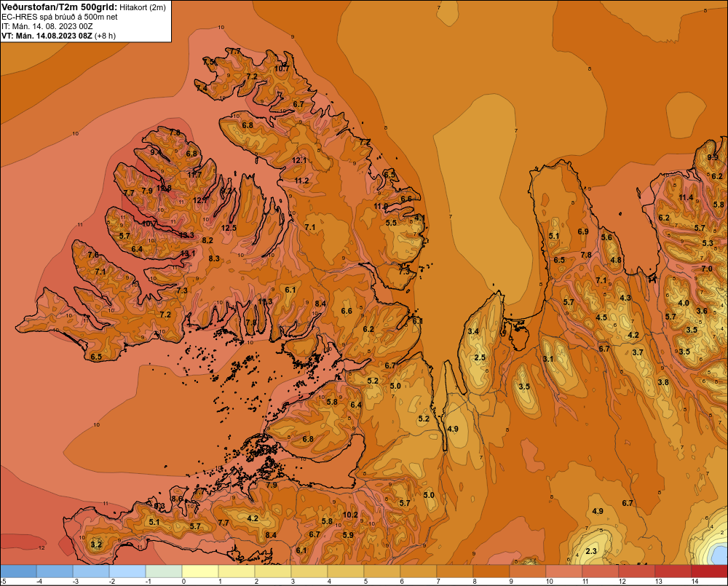Click the 3.6 temperature value on the map

point(702,311)
